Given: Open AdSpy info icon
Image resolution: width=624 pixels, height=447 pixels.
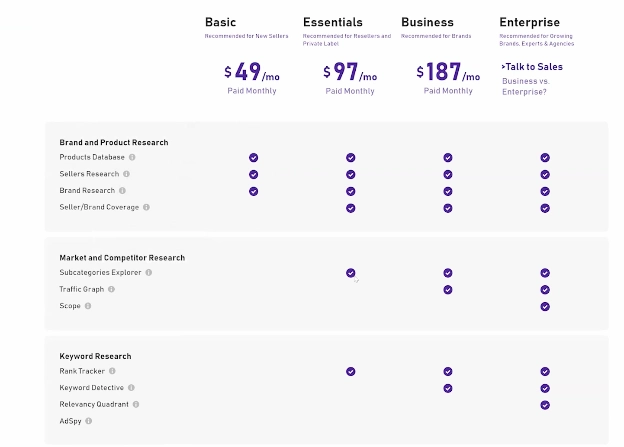Looking at the screenshot, I should pyautogui.click(x=89, y=421).
